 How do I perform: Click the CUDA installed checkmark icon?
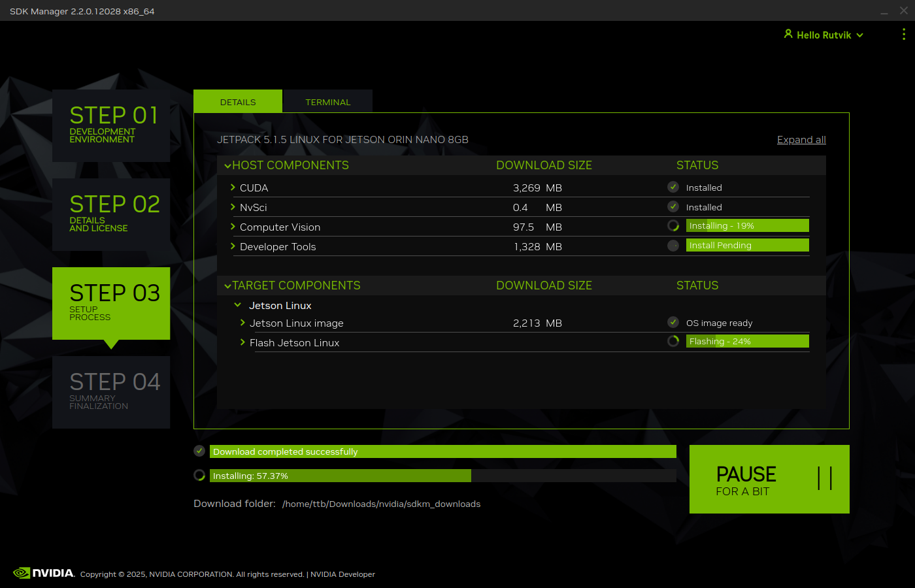(x=673, y=187)
